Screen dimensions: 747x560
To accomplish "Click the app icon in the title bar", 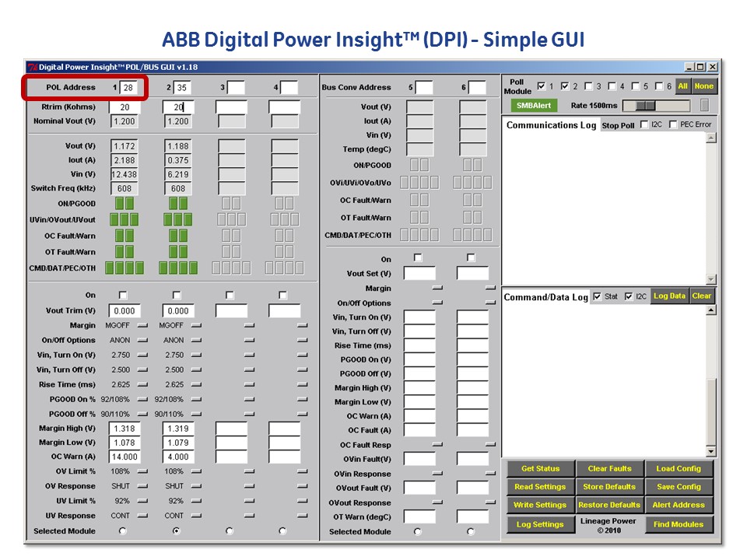I will pyautogui.click(x=33, y=67).
